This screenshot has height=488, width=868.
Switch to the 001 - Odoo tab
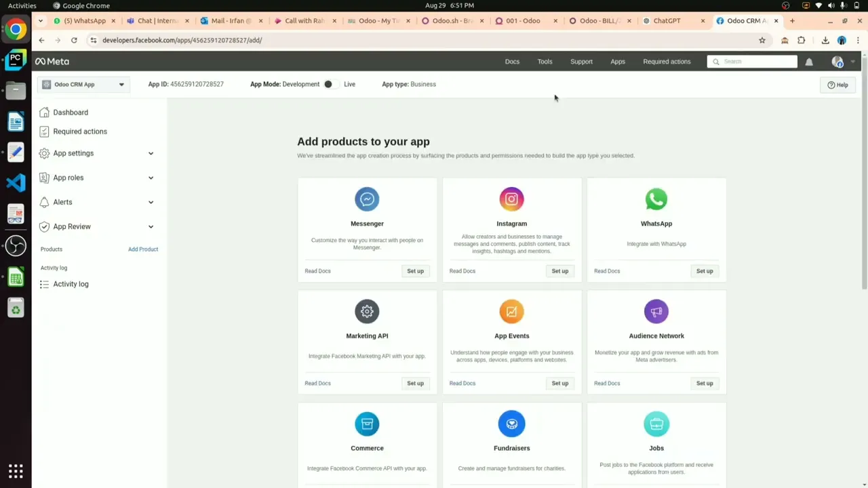tap(526, 21)
